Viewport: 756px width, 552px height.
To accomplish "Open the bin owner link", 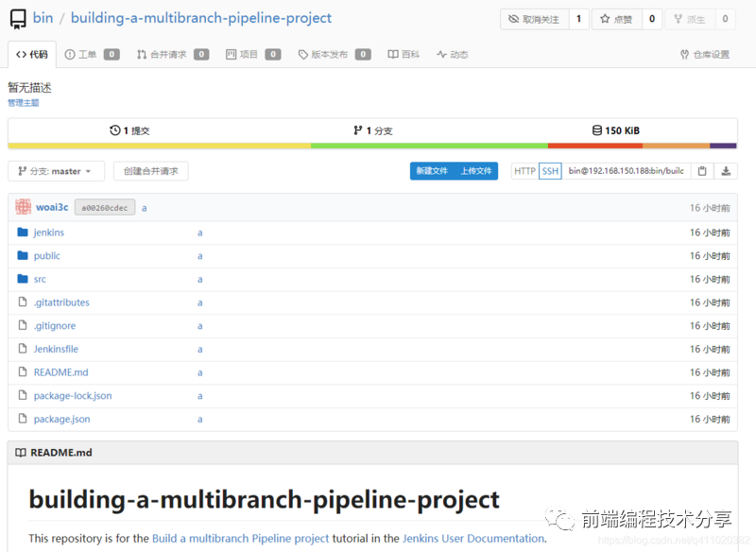I will pos(43,18).
